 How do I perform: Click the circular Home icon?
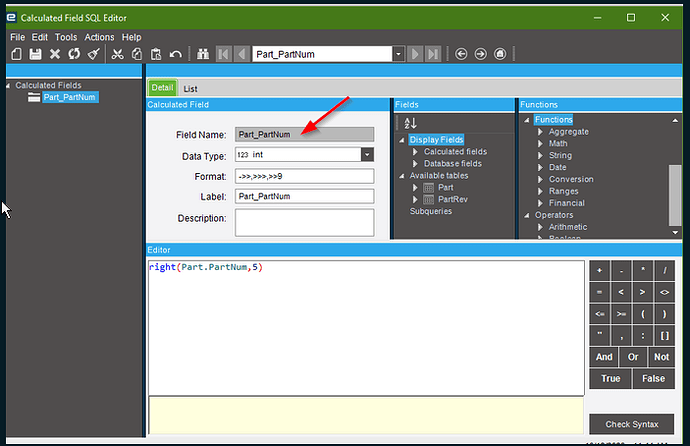click(x=500, y=54)
